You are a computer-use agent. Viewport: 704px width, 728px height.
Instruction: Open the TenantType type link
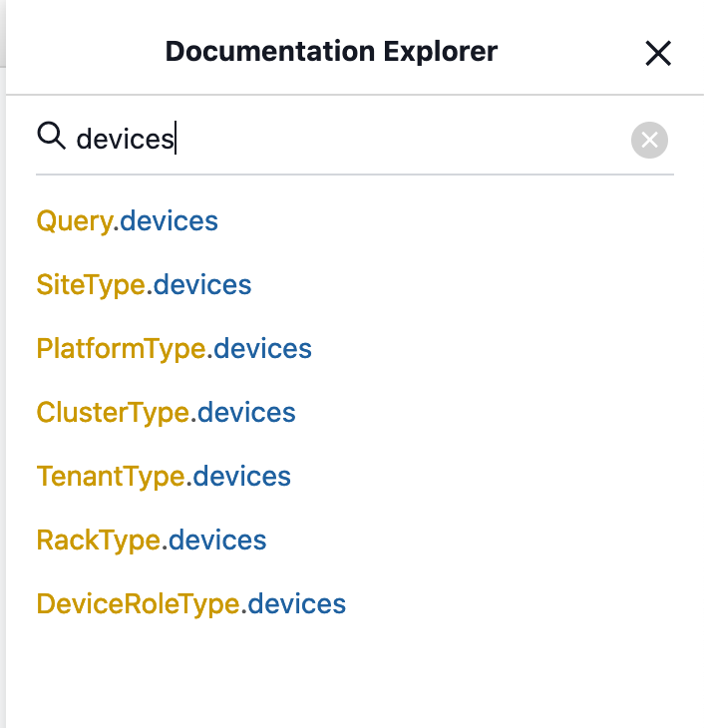click(x=110, y=477)
